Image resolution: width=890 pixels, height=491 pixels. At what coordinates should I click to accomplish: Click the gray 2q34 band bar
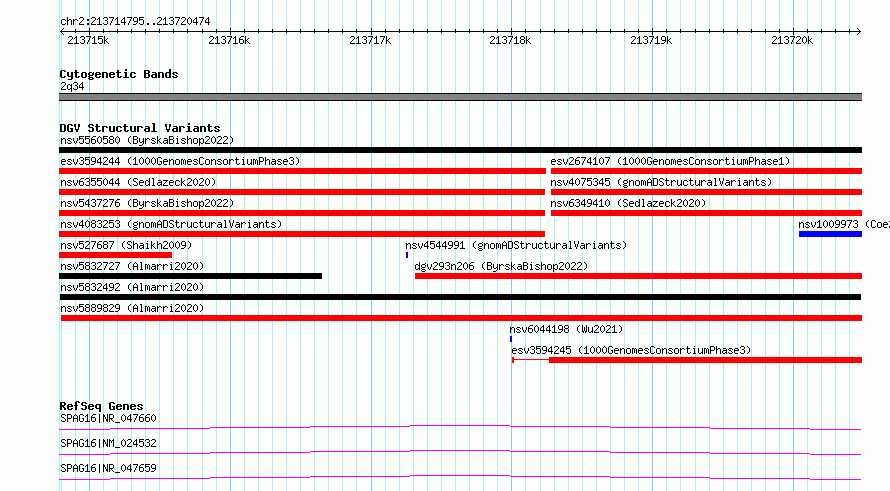(460, 97)
